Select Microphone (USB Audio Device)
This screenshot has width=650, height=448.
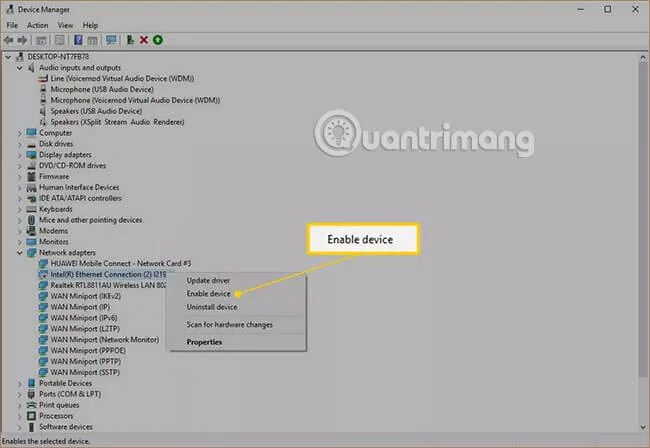102,90
